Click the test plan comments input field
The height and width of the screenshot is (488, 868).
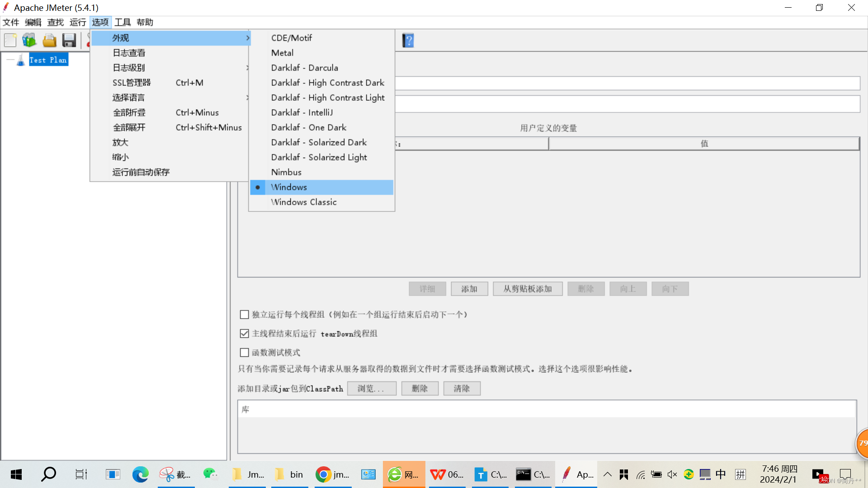[627, 104]
